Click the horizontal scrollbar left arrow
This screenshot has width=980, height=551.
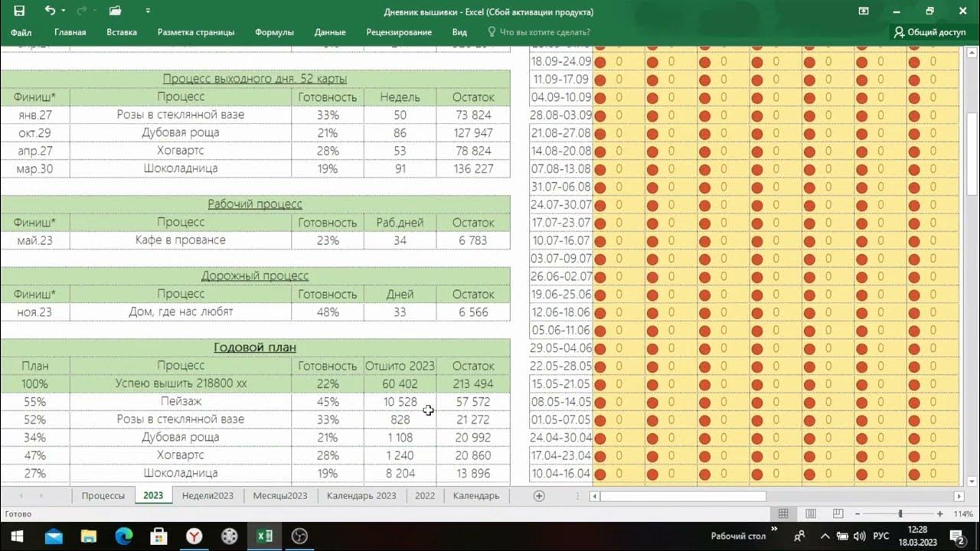(595, 496)
